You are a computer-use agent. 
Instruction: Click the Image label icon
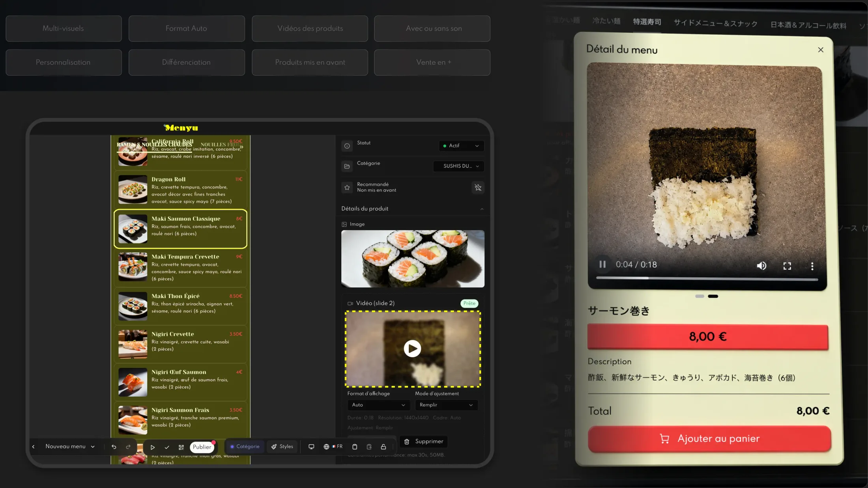pyautogui.click(x=344, y=224)
